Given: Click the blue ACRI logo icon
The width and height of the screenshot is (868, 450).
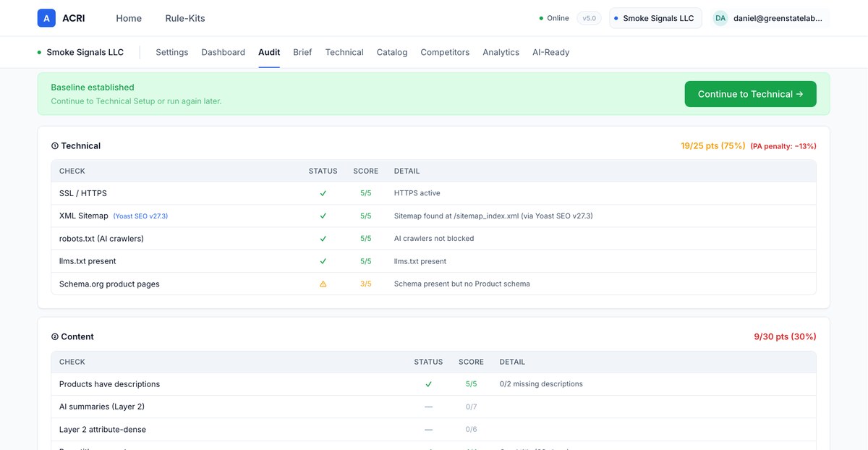Looking at the screenshot, I should pos(46,18).
